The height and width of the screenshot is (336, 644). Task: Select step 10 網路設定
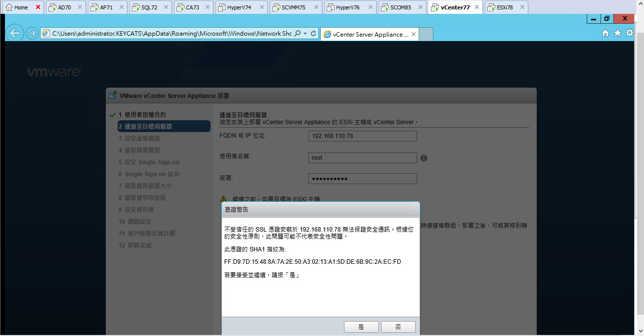pyautogui.click(x=135, y=221)
